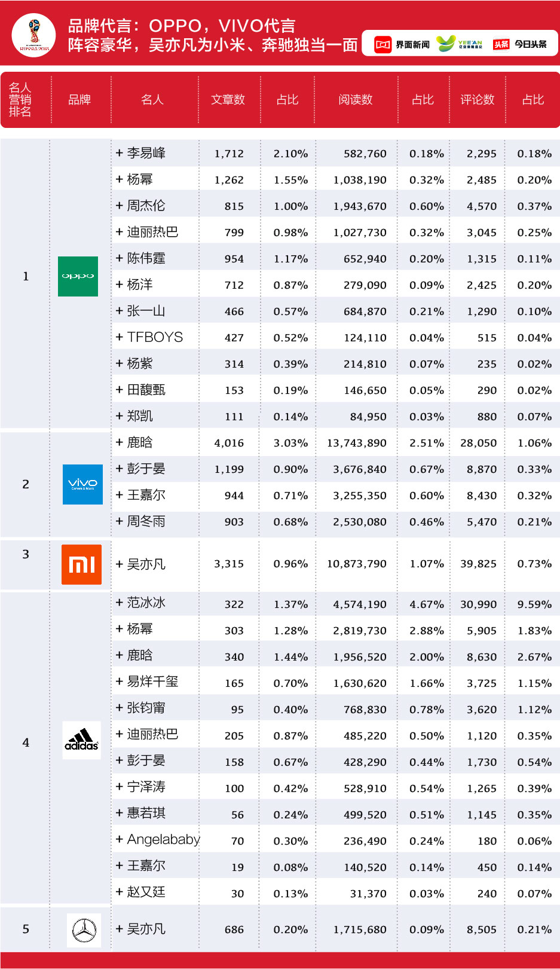Click the 评论数 column header
This screenshot has height=969, width=560.
[477, 100]
